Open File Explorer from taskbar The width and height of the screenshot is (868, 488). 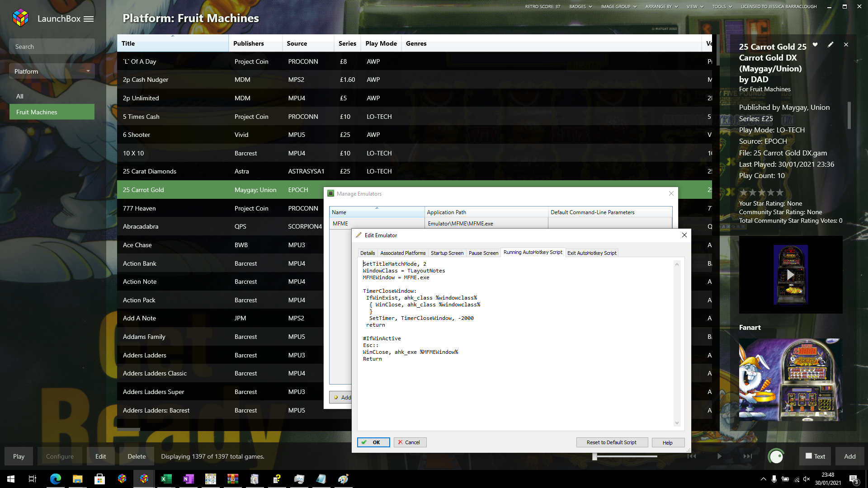pyautogui.click(x=77, y=479)
